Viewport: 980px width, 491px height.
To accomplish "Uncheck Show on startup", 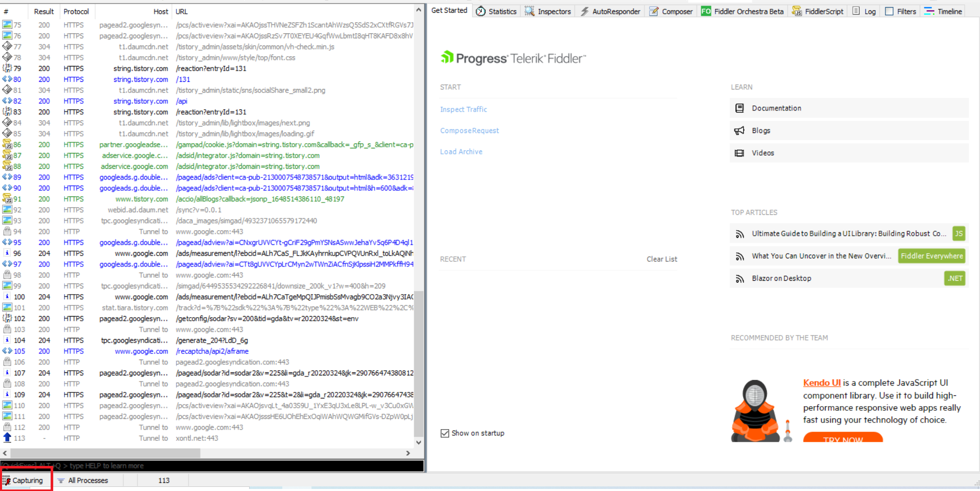I will [444, 433].
